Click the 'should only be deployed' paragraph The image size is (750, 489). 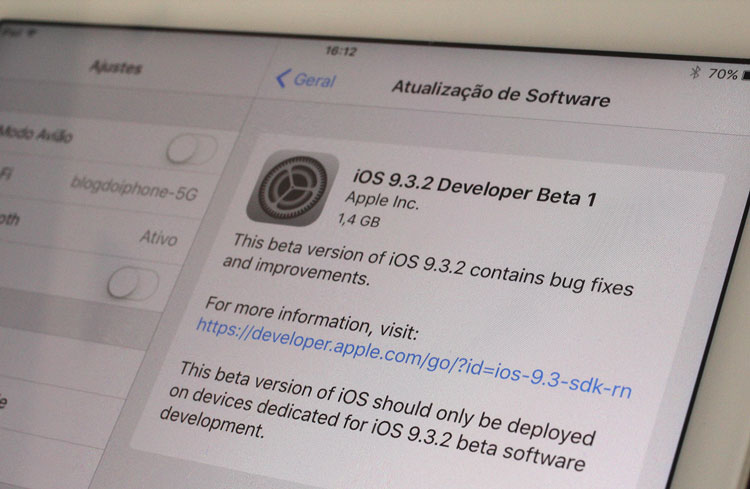coord(378,416)
